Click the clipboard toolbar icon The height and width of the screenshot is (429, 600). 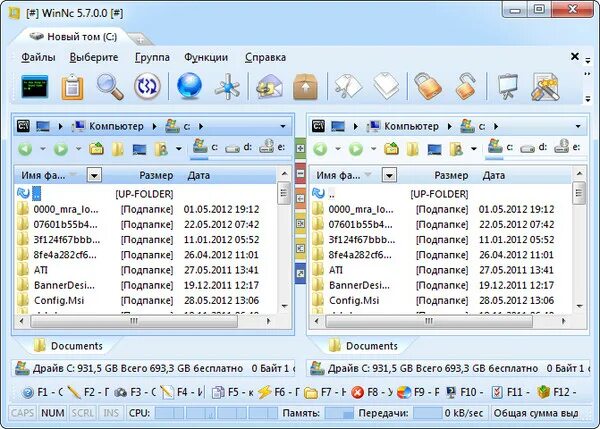pyautogui.click(x=72, y=87)
